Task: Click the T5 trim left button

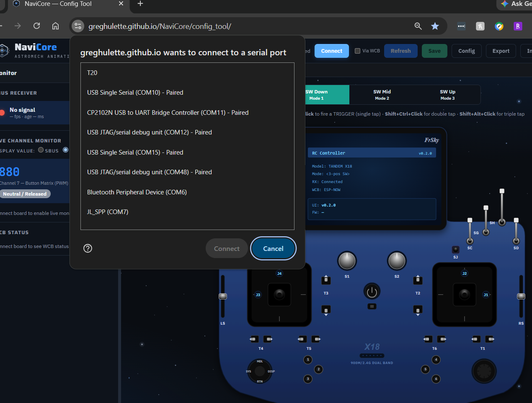Action: pos(302,339)
